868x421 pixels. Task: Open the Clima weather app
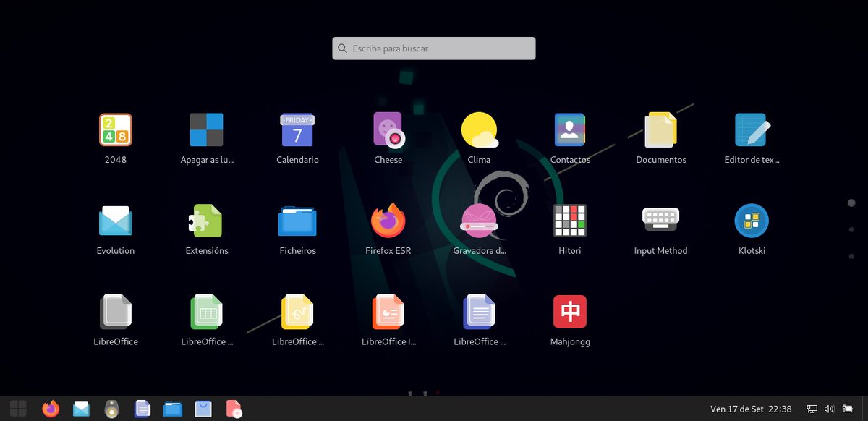(x=479, y=130)
